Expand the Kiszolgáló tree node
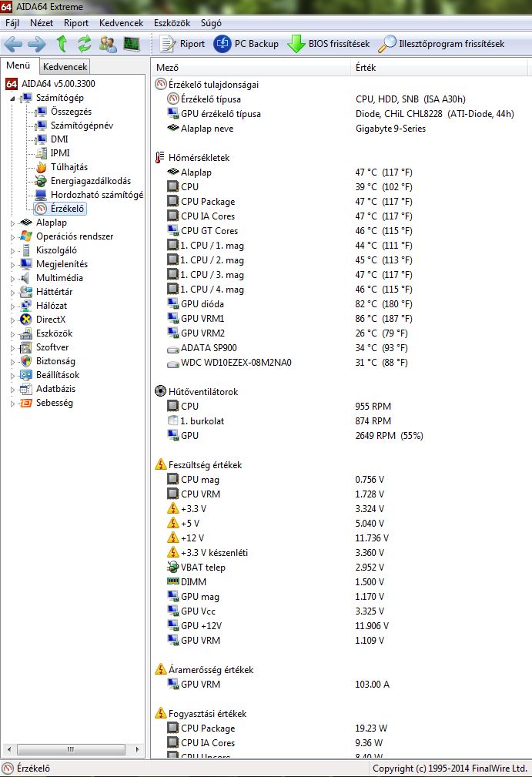532x777 pixels. tap(12, 251)
